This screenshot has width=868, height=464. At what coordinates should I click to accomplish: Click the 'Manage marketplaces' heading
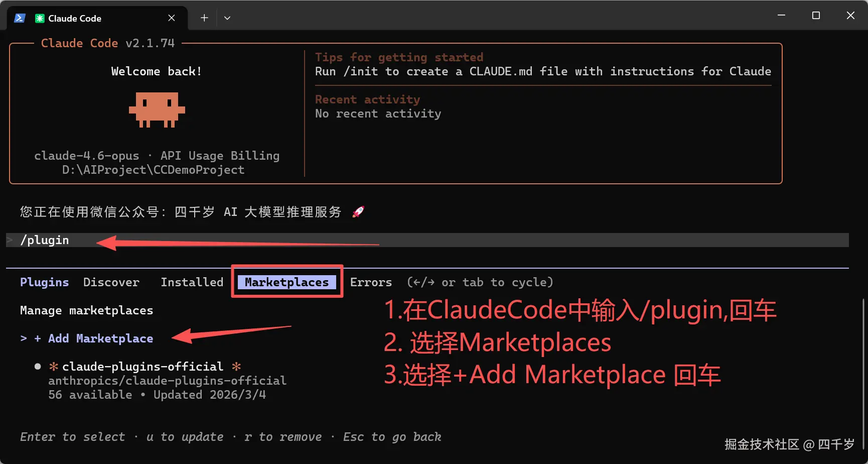coord(87,310)
